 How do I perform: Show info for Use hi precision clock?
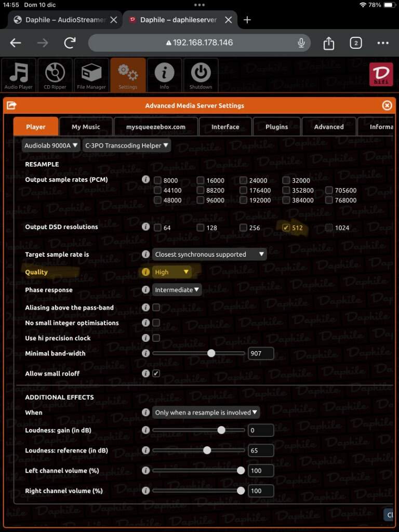click(145, 338)
